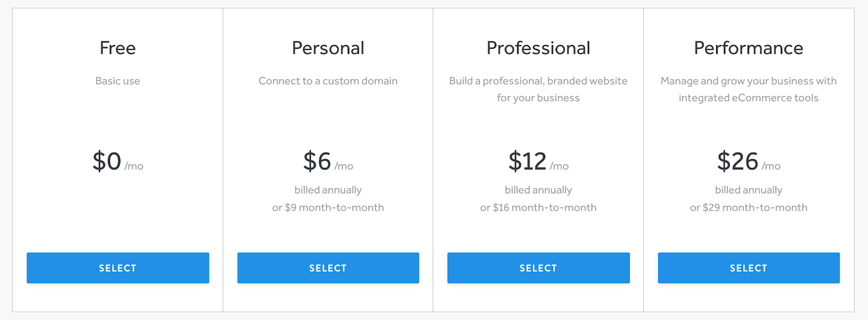Click the $12 /mo price

[x=538, y=161]
